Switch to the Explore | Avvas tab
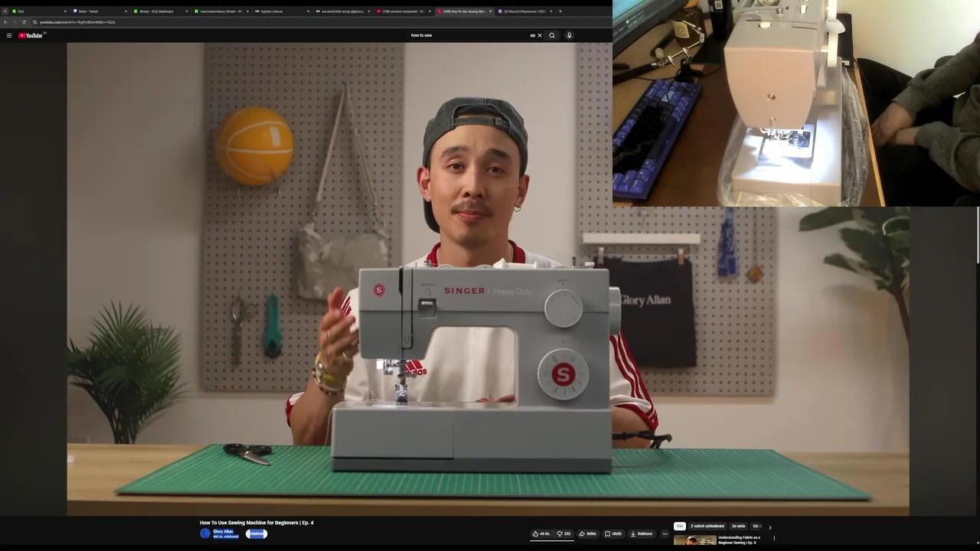Image resolution: width=980 pixels, height=551 pixels. (x=282, y=11)
